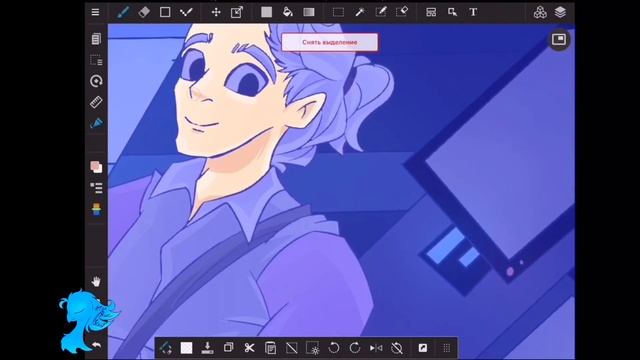Click the undo arrow at sidebar bottom

point(96,345)
